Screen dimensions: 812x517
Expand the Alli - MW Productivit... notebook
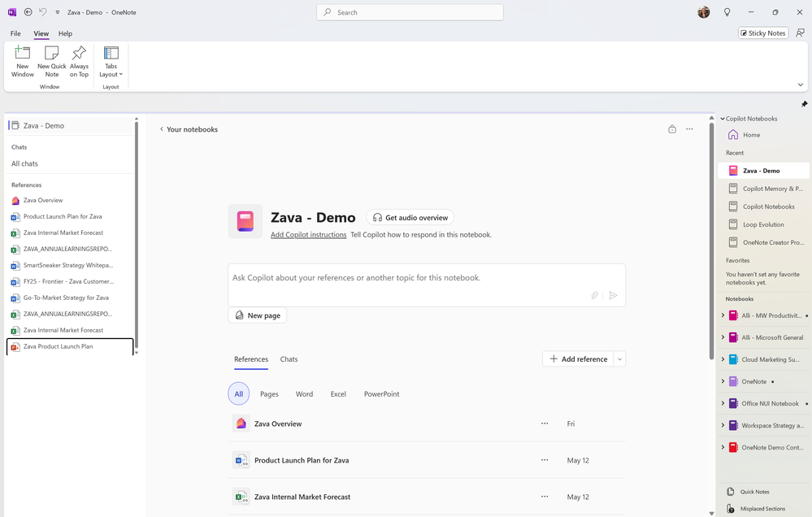point(723,315)
